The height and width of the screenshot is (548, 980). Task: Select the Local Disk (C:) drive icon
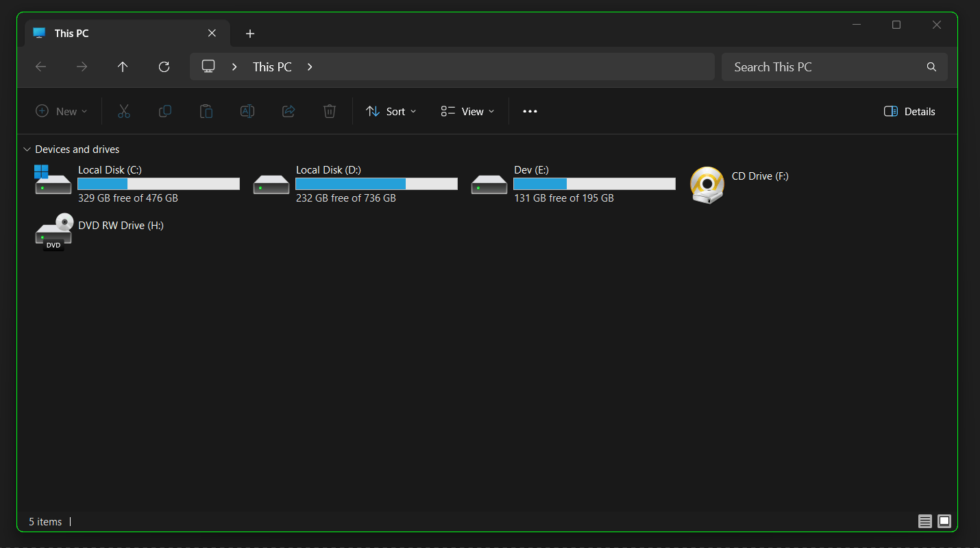53,180
